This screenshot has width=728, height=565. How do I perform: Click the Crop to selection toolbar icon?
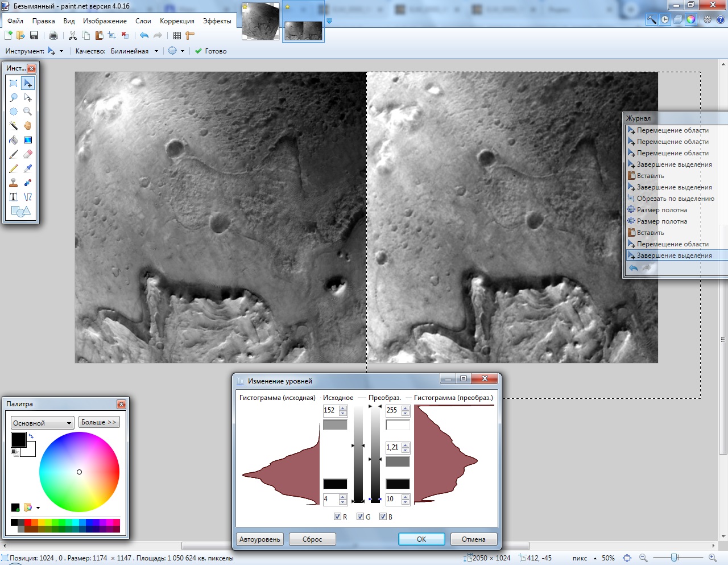[x=112, y=35]
